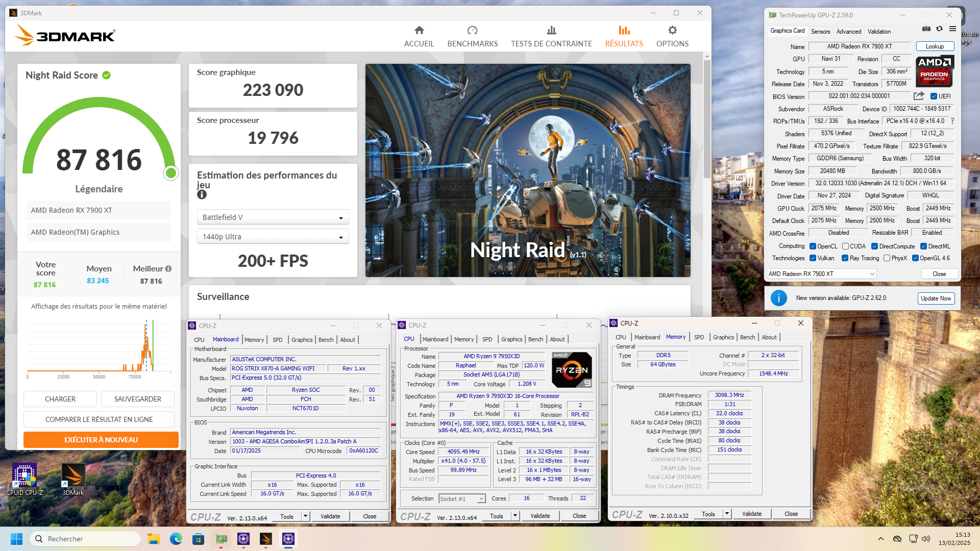Image resolution: width=980 pixels, height=551 pixels.
Task: Open Microsoft Edge from the taskbar
Action: coord(176,539)
